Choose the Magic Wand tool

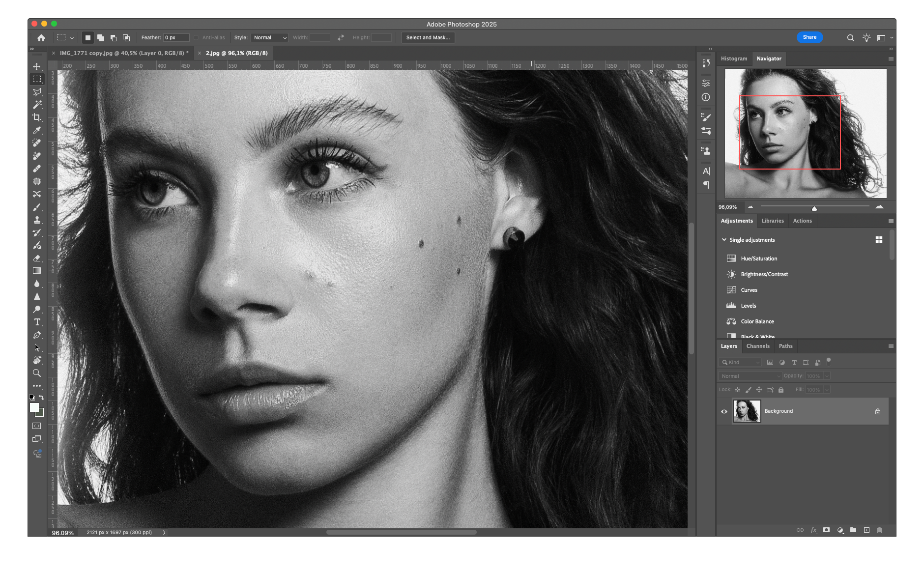pos(37,105)
